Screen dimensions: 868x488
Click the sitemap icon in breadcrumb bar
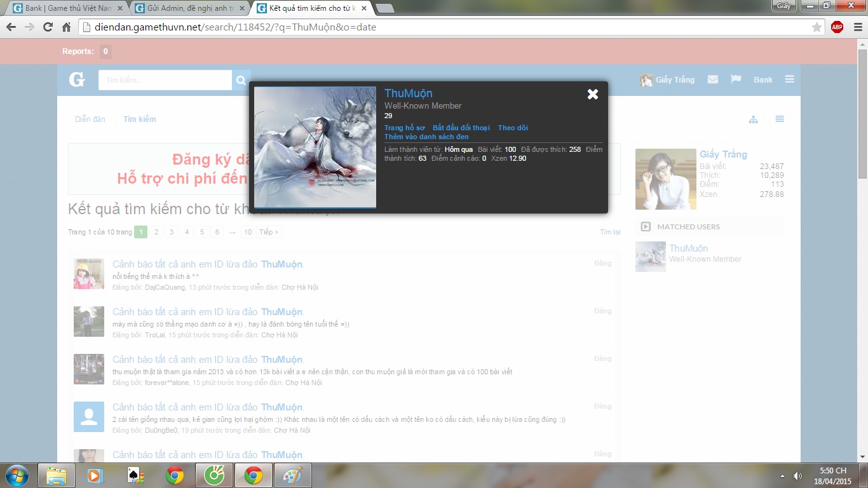coord(753,119)
